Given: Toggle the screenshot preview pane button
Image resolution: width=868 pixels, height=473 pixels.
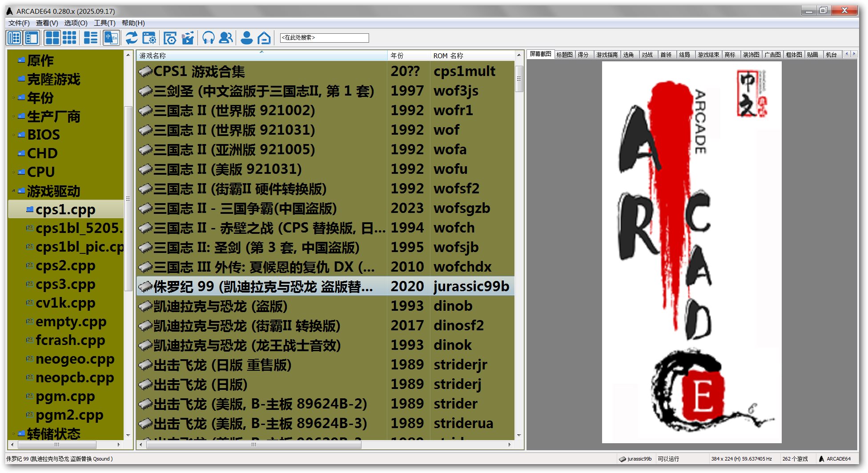Looking at the screenshot, I should tap(32, 38).
